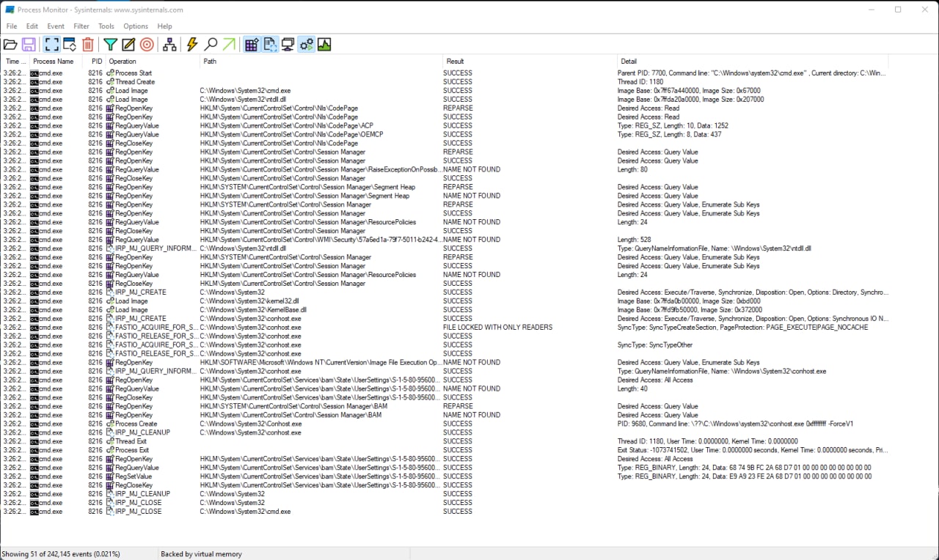Toggle Show Network Activity
939x560 pixels.
point(288,45)
